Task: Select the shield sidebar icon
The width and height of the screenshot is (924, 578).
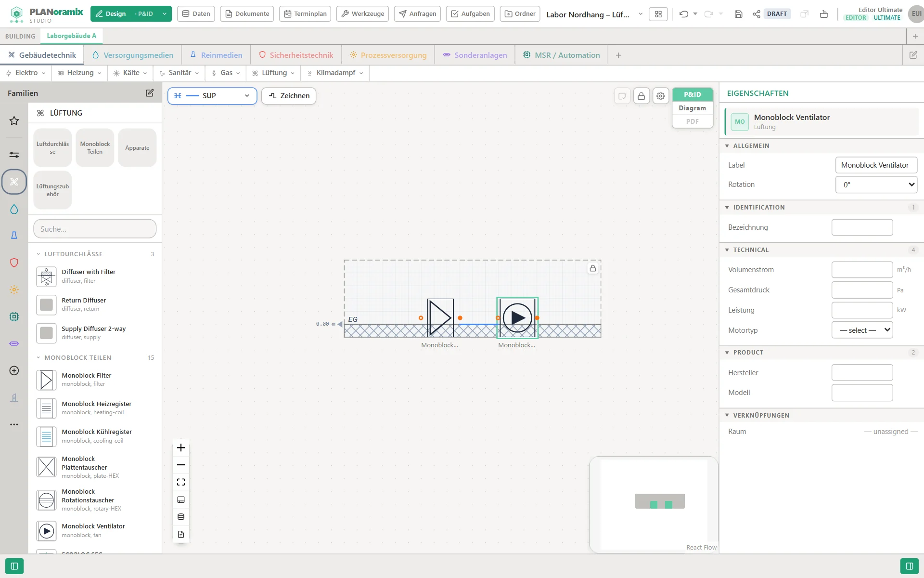Action: pos(14,263)
